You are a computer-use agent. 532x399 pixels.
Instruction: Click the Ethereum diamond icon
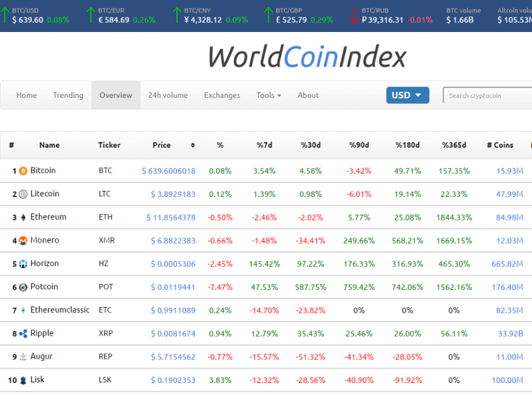point(23,217)
